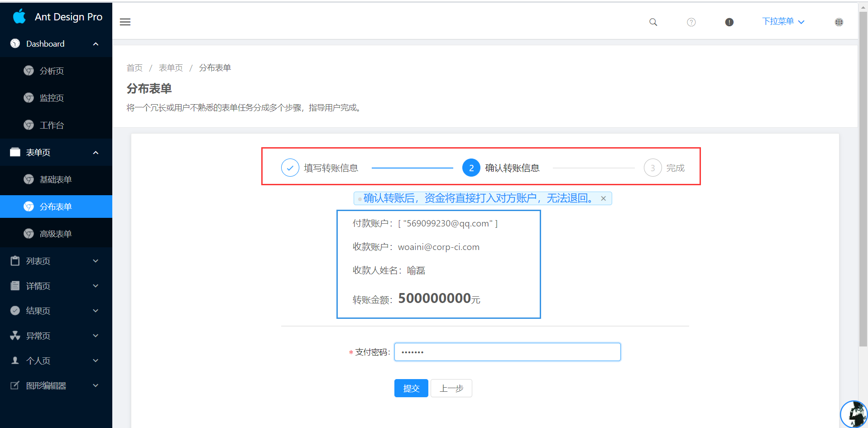868x428 pixels.
Task: Click the icon next to 分析页
Action: (29, 71)
